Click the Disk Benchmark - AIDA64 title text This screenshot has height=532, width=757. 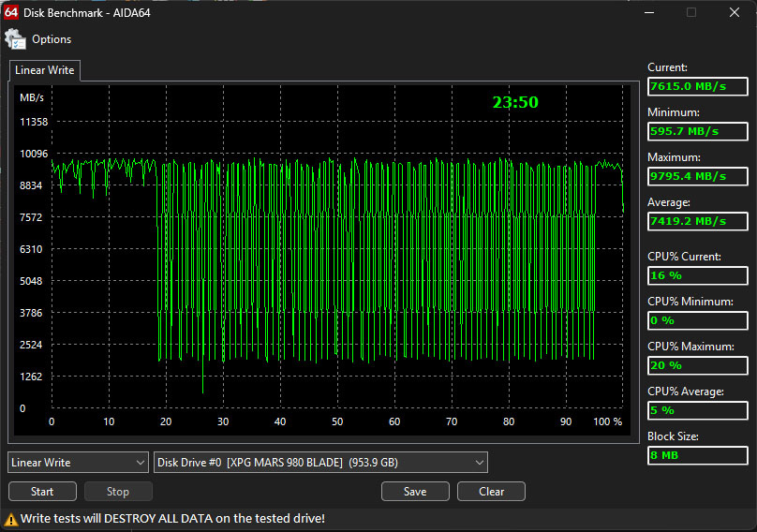coord(87,13)
